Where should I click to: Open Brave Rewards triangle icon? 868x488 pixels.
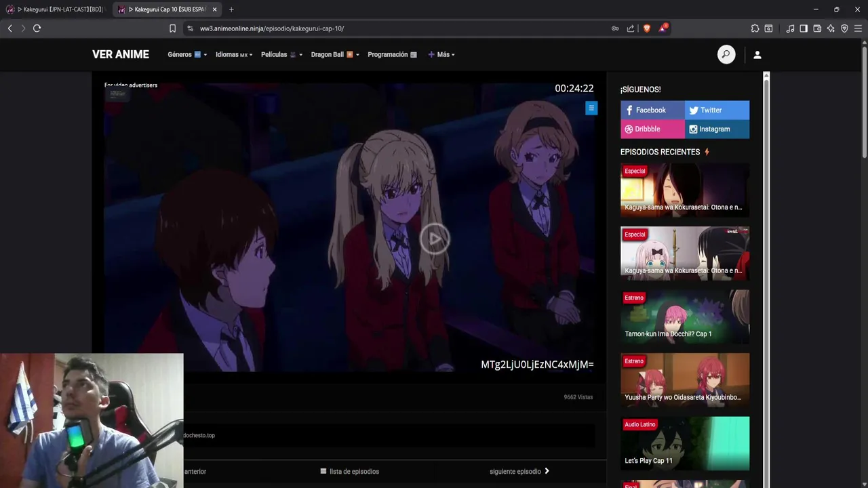pyautogui.click(x=663, y=28)
